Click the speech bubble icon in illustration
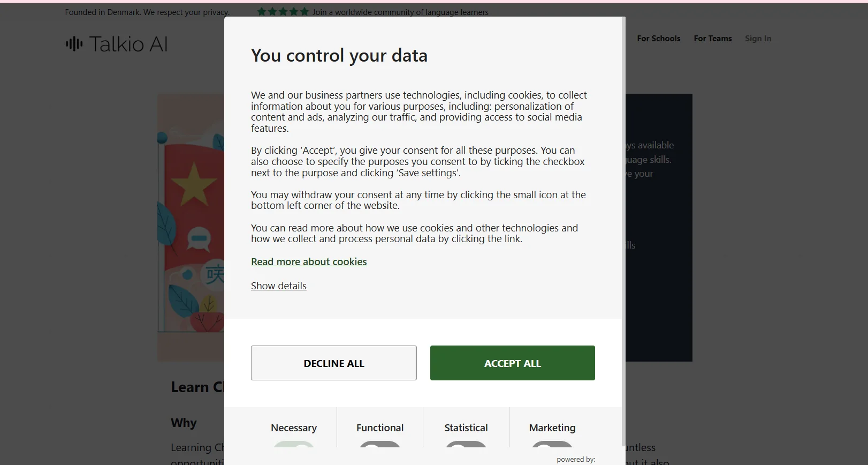868x465 pixels. pyautogui.click(x=199, y=239)
